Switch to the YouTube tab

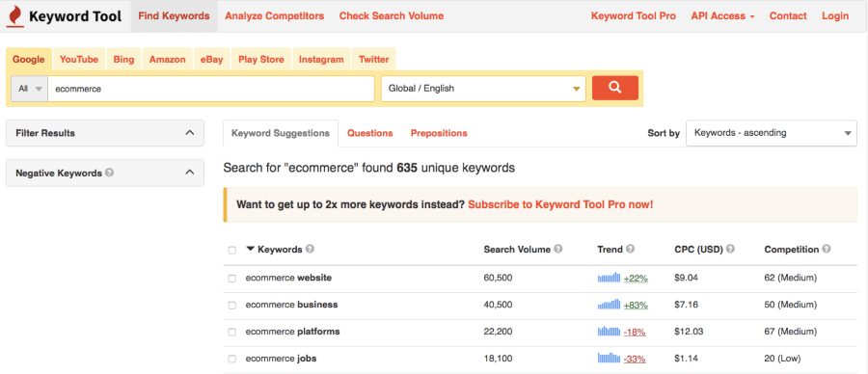click(79, 59)
